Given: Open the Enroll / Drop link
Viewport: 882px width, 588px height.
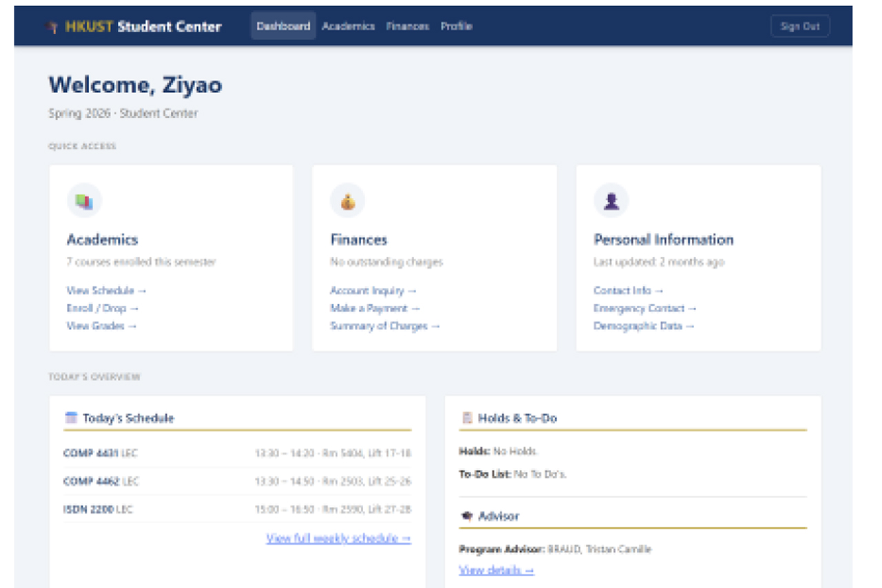Looking at the screenshot, I should click(103, 308).
